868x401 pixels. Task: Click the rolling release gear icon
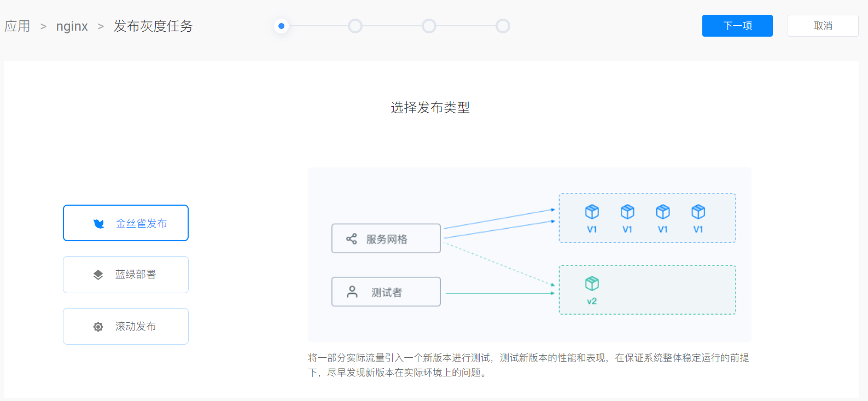click(x=98, y=327)
